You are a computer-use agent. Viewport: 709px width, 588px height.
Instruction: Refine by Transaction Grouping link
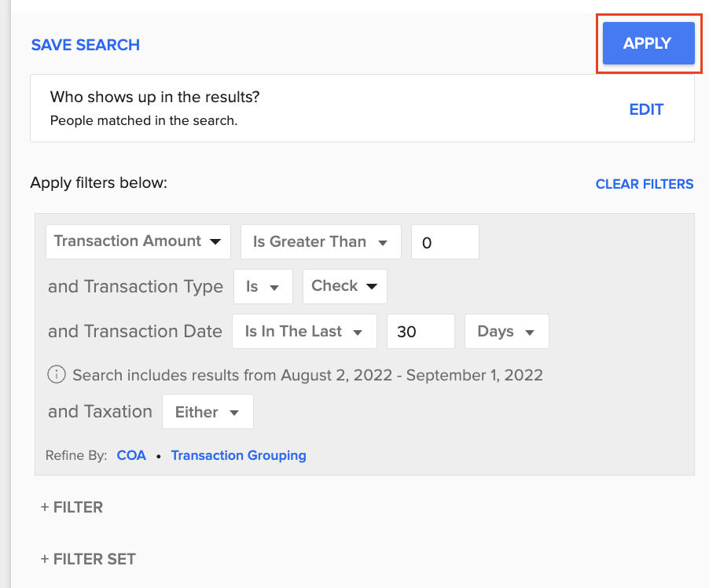[x=238, y=455]
